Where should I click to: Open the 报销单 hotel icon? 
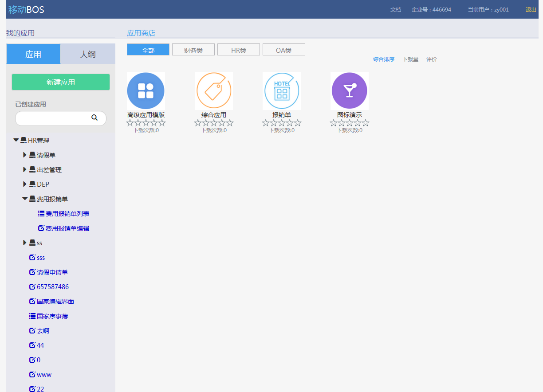[281, 90]
